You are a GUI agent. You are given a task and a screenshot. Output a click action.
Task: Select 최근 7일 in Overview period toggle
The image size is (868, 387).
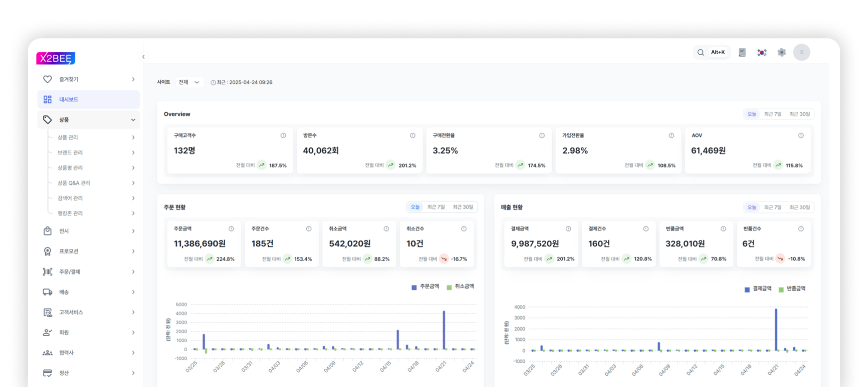(x=773, y=114)
